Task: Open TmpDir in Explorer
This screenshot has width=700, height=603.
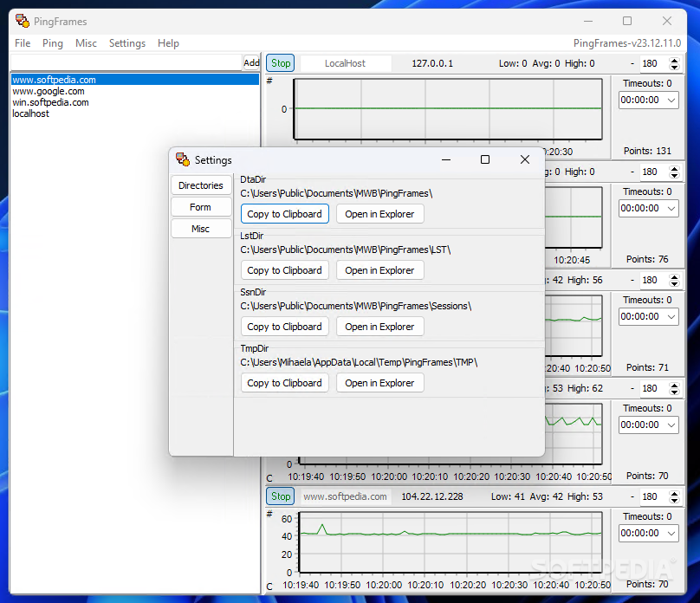Action: pyautogui.click(x=380, y=383)
